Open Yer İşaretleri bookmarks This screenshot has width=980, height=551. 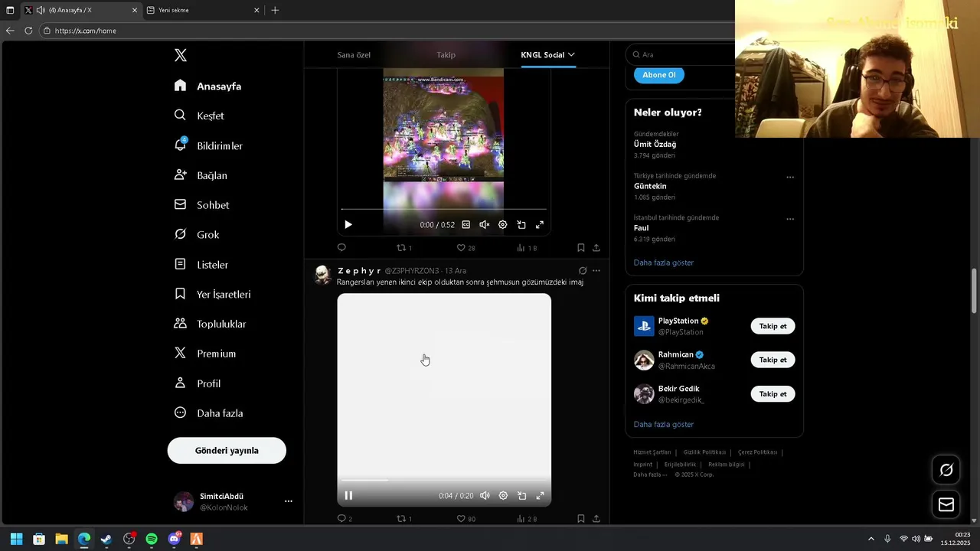212,294
